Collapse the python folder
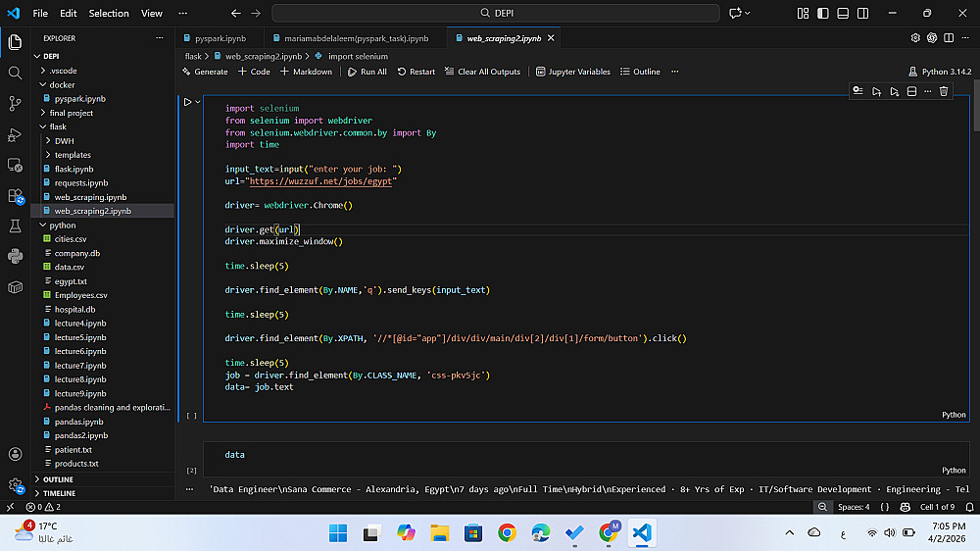This screenshot has width=980, height=551. 63,225
